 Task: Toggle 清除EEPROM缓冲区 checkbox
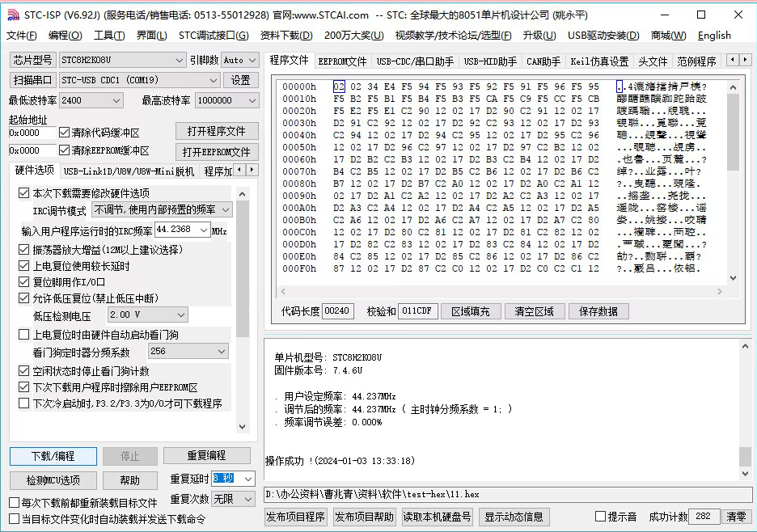click(x=64, y=150)
